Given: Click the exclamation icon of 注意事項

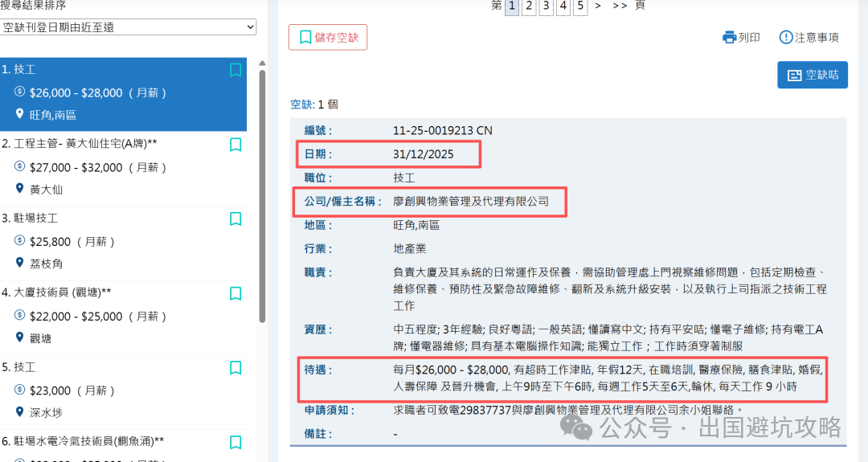Looking at the screenshot, I should point(785,37).
